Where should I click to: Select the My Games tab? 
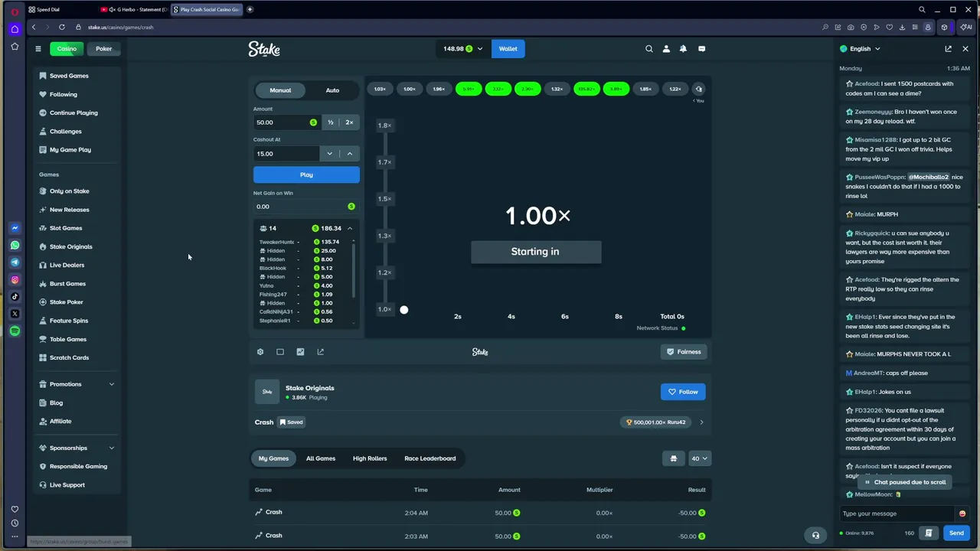coord(273,458)
